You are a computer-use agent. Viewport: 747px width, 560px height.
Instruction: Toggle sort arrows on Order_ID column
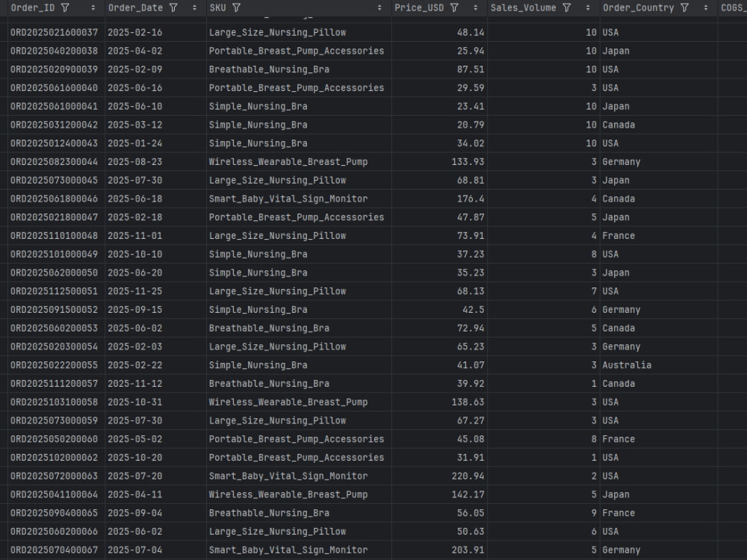[93, 7]
